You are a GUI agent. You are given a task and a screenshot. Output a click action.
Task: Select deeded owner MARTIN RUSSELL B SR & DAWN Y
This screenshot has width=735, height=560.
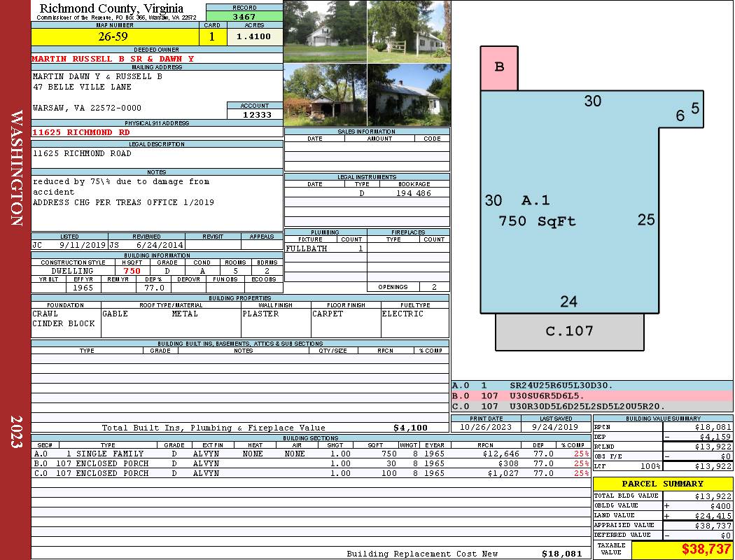113,59
